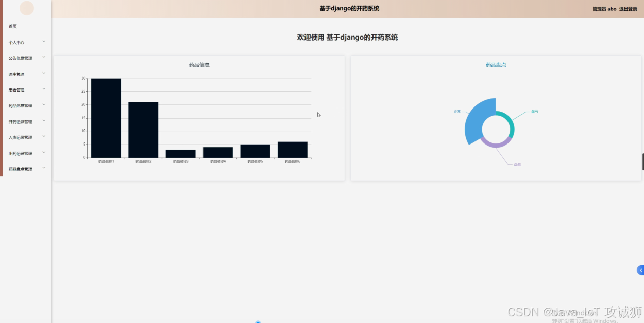644x323 pixels.
Task: Select the 药品名称6 bar in chart
Action: pos(292,150)
